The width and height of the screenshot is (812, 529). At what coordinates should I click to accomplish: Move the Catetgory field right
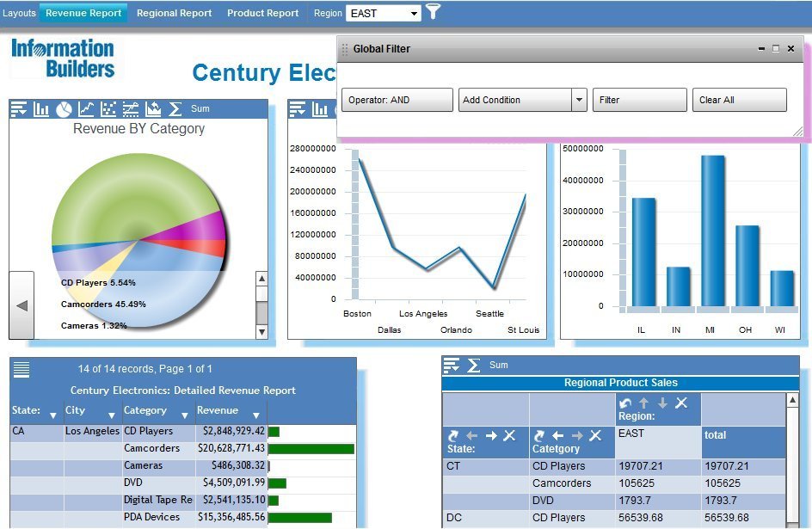(577, 436)
